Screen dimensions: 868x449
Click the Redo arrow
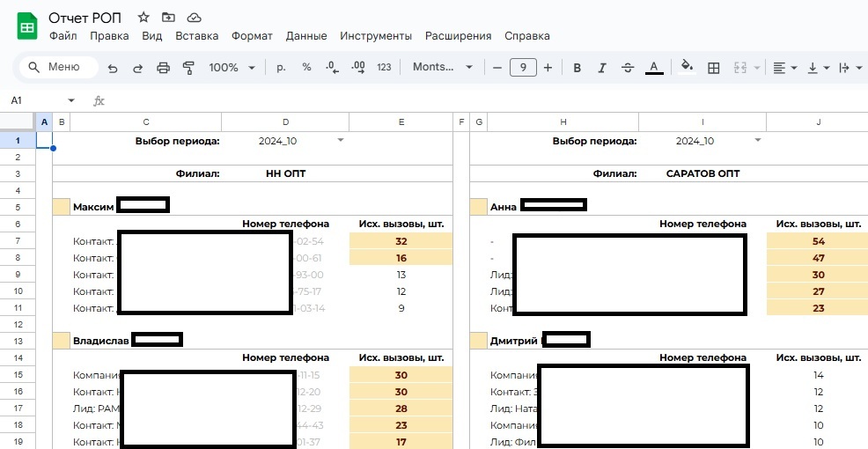point(138,68)
